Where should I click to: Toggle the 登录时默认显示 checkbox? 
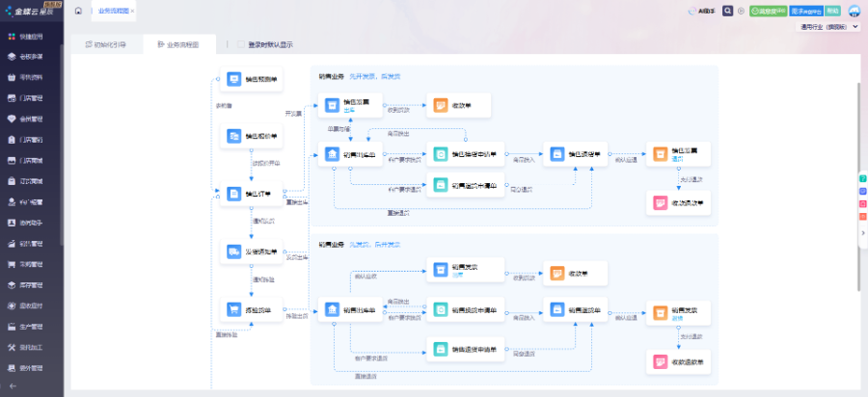point(240,44)
